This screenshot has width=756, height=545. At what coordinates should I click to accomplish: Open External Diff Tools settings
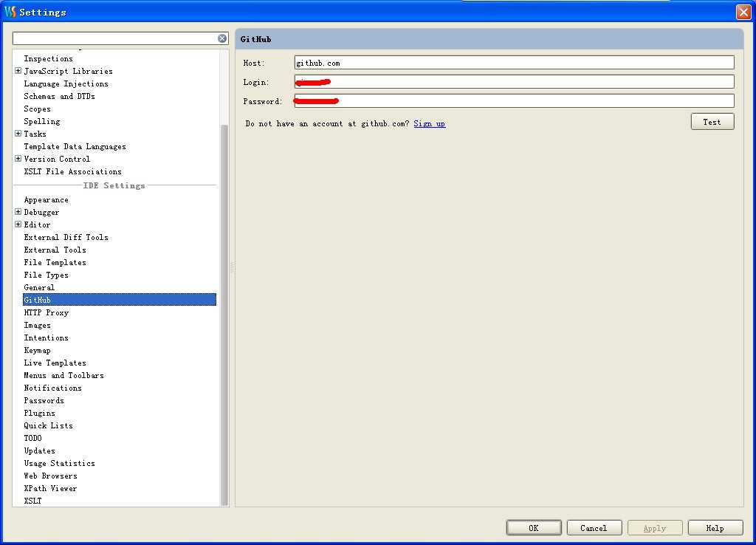pos(66,237)
